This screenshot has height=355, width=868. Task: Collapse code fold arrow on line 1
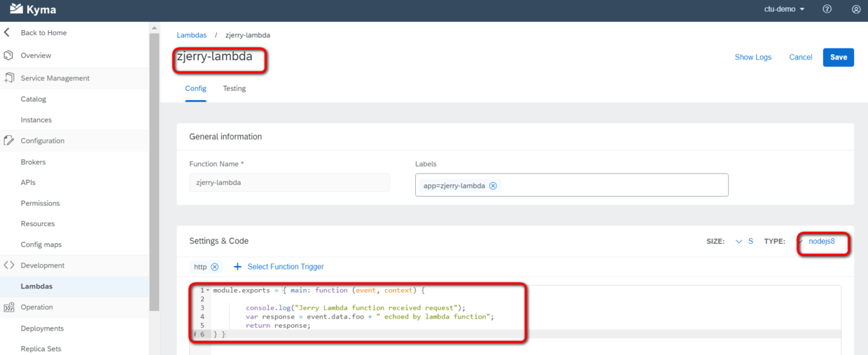click(x=208, y=290)
